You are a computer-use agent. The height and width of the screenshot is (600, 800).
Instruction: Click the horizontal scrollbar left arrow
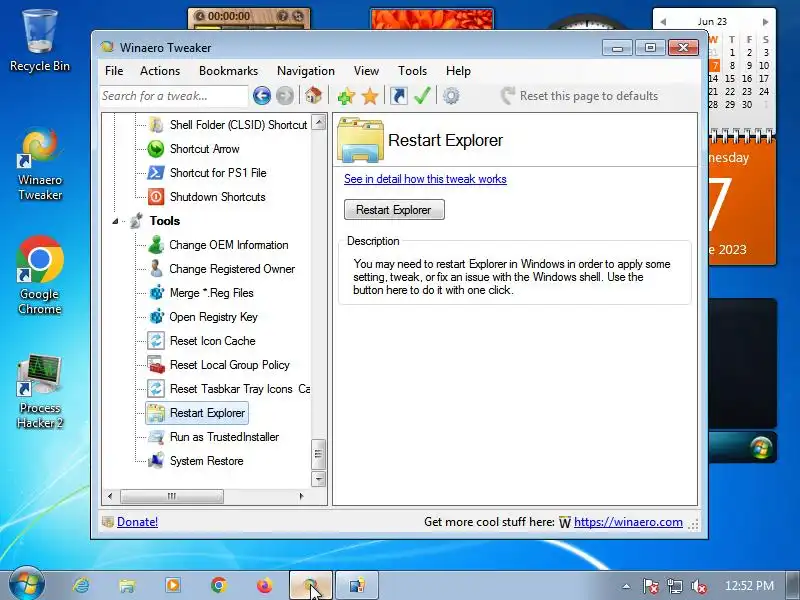click(110, 496)
